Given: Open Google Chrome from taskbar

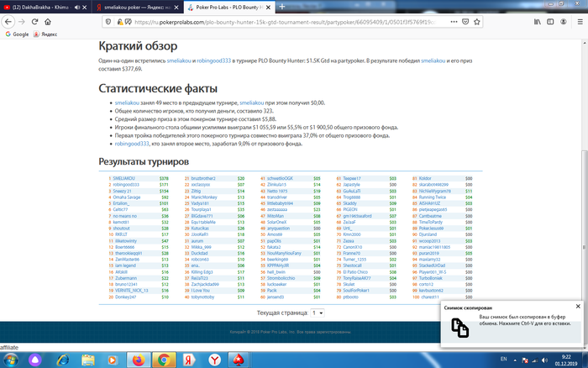Looking at the screenshot, I should tap(164, 360).
